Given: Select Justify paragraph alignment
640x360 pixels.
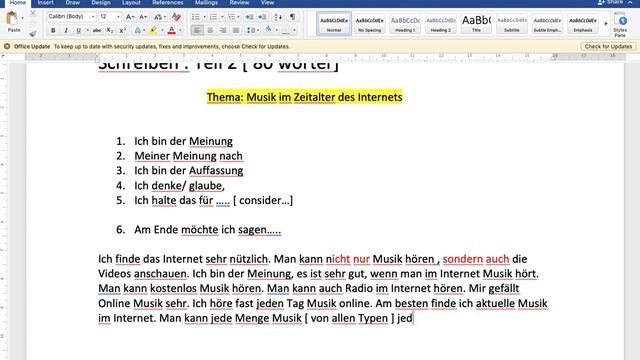Looking at the screenshot, I should (x=236, y=30).
